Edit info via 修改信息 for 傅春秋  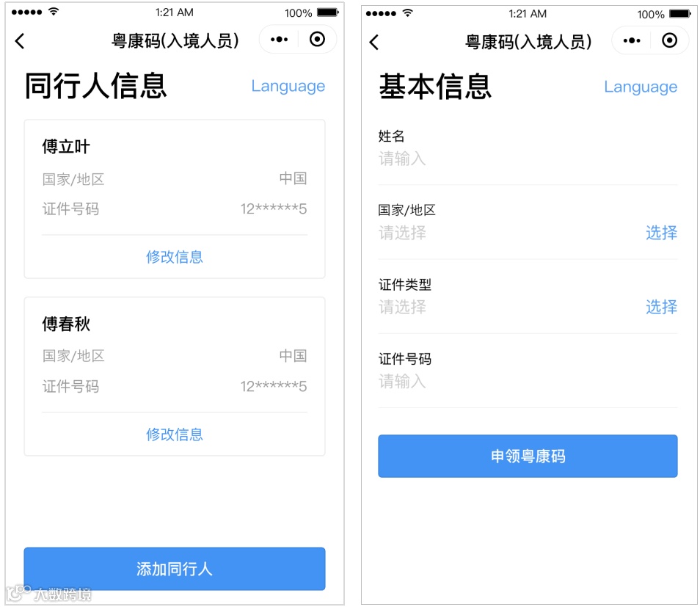pos(175,434)
